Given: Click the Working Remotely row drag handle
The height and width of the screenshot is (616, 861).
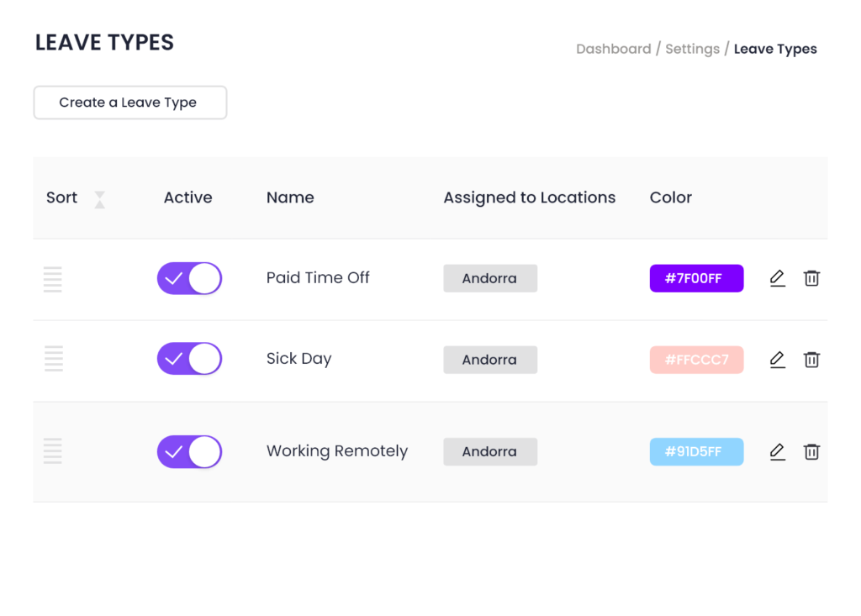Looking at the screenshot, I should (x=53, y=451).
